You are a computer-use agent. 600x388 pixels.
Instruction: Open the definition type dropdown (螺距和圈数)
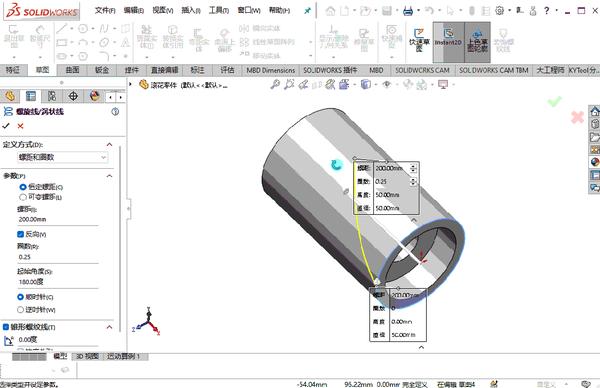[x=63, y=157]
